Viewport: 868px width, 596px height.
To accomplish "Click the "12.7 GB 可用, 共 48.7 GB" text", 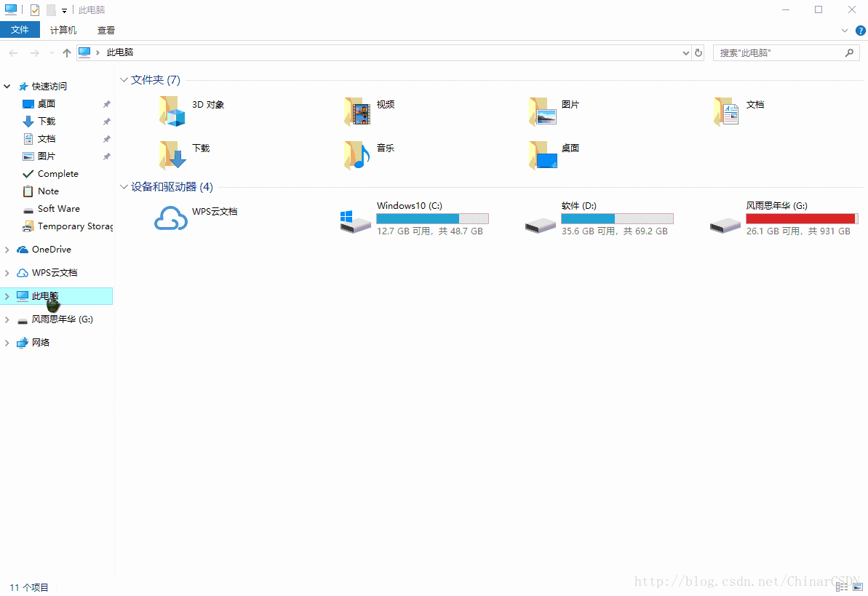I will (x=430, y=231).
